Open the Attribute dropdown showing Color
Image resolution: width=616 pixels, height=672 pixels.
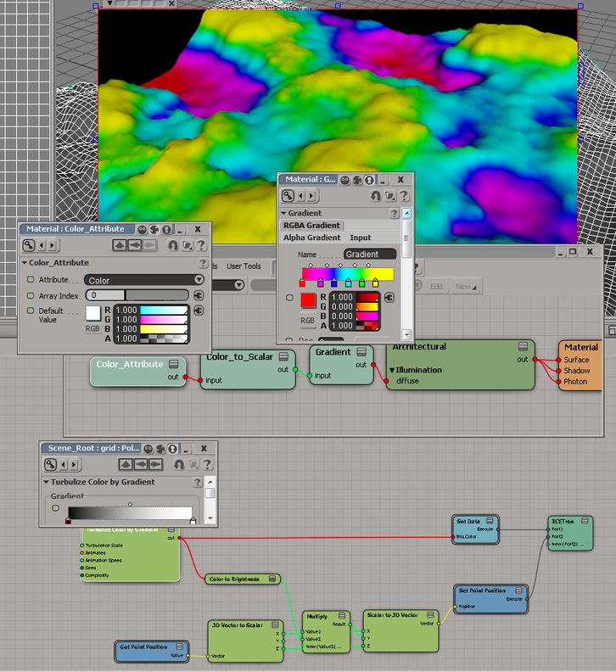point(144,279)
